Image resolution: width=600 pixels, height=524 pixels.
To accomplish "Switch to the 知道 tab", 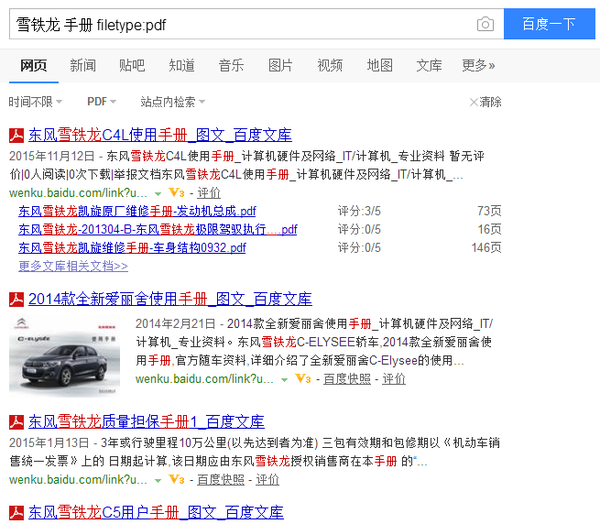I will pos(182,65).
